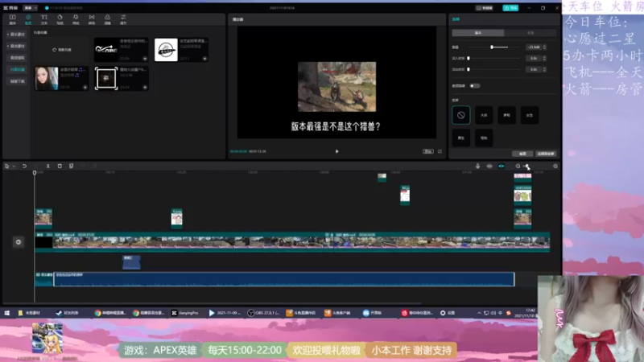Switch to the 变速 tab in audio panel
The image size is (644, 362).
coord(530,32)
